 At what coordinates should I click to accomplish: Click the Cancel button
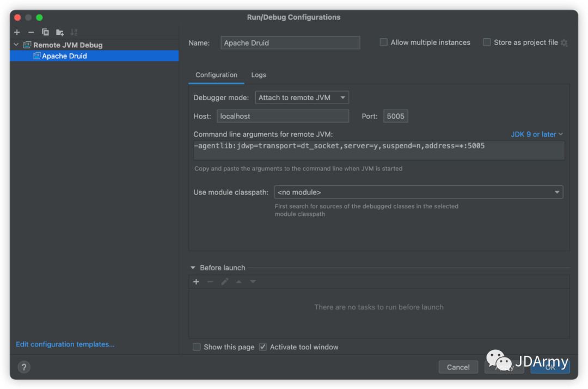coord(458,367)
